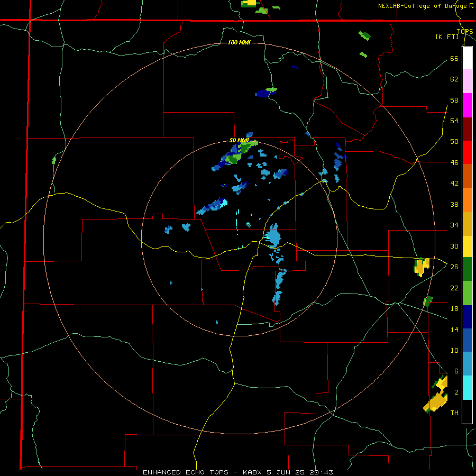Click the medium blue legend swatch
Image resolution: width=476 pixels, height=476 pixels.
coord(467,341)
